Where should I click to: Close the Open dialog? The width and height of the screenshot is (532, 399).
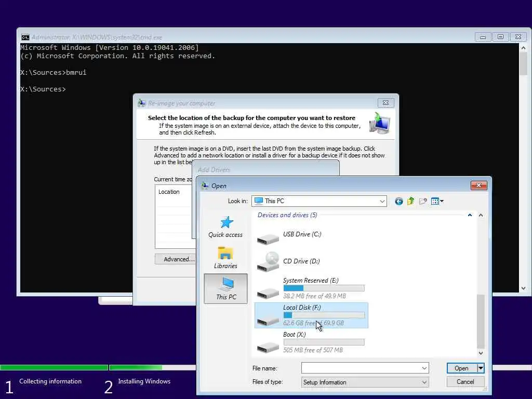[478, 185]
